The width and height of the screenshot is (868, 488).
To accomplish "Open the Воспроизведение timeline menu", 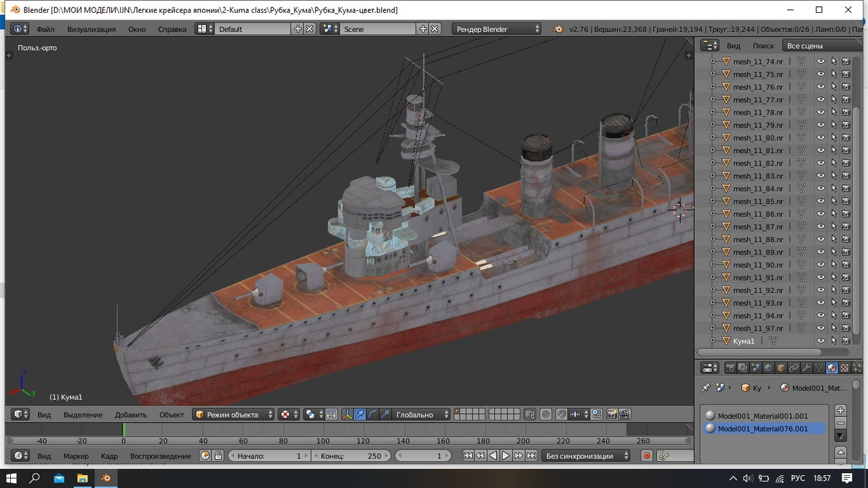I will (161, 456).
